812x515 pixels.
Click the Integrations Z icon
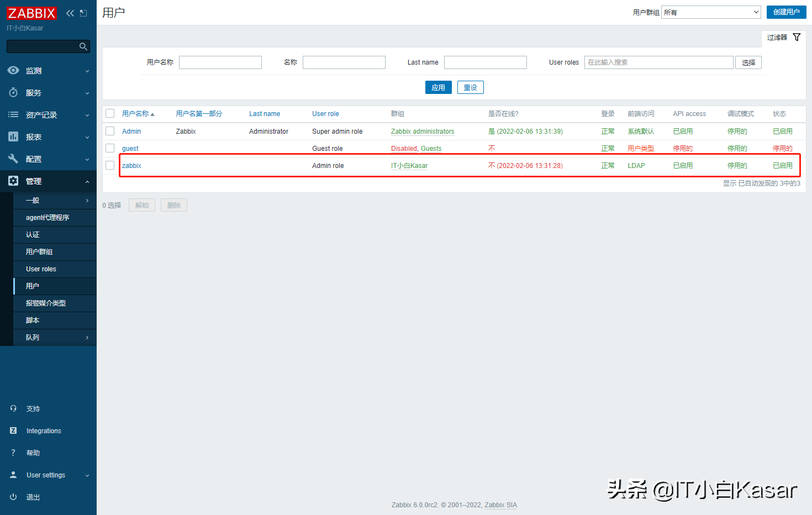point(13,430)
